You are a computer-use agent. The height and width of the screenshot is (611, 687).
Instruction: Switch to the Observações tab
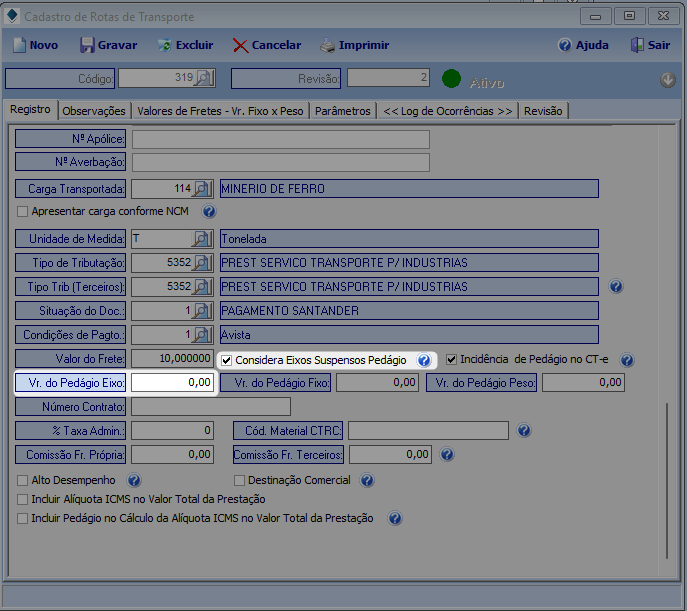tap(94, 111)
